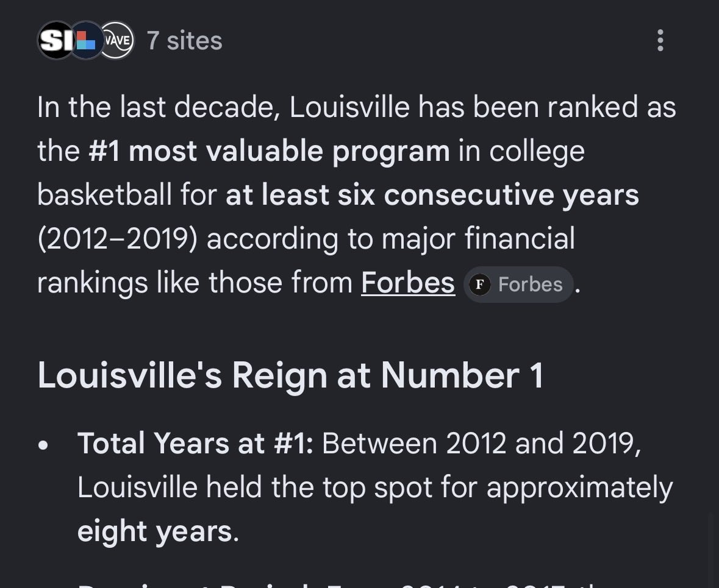The width and height of the screenshot is (719, 588).
Task: Tap the bold '#1 most valuable program' text
Action: tap(269, 152)
